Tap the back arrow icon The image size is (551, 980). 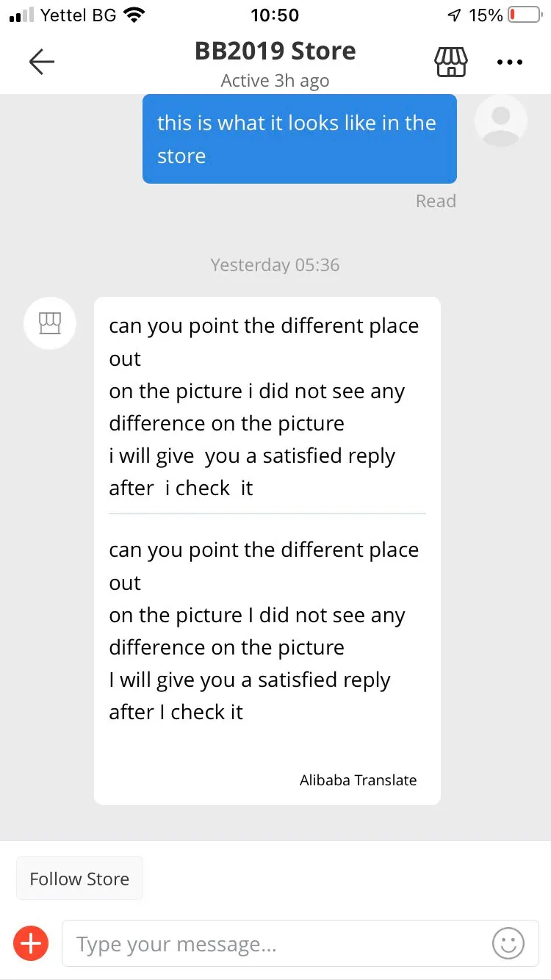tap(42, 62)
